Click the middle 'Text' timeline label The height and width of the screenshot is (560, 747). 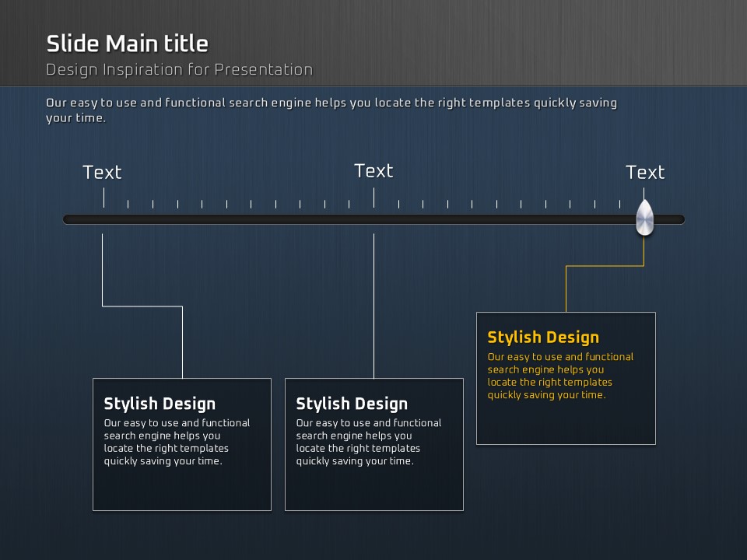tap(374, 171)
